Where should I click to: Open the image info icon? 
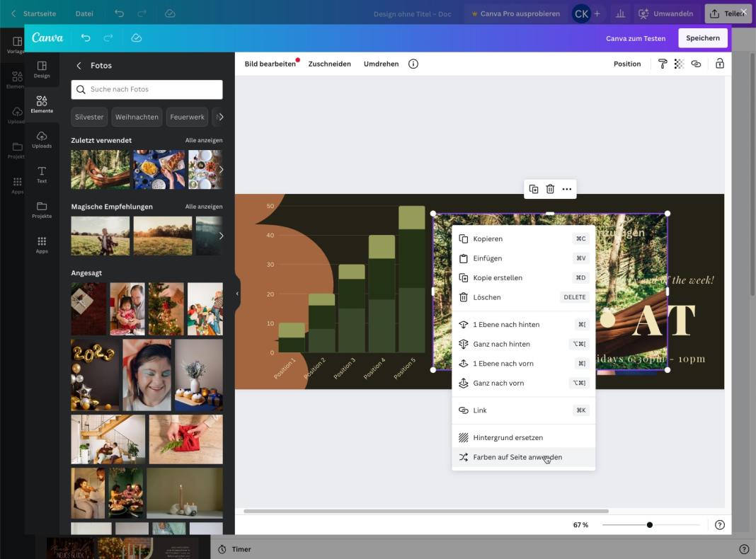[413, 64]
